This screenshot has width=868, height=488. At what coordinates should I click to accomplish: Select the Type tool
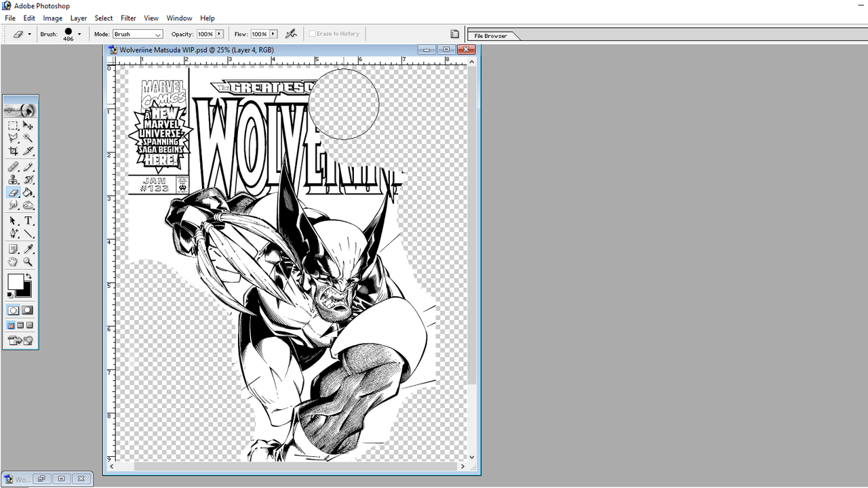coord(28,221)
